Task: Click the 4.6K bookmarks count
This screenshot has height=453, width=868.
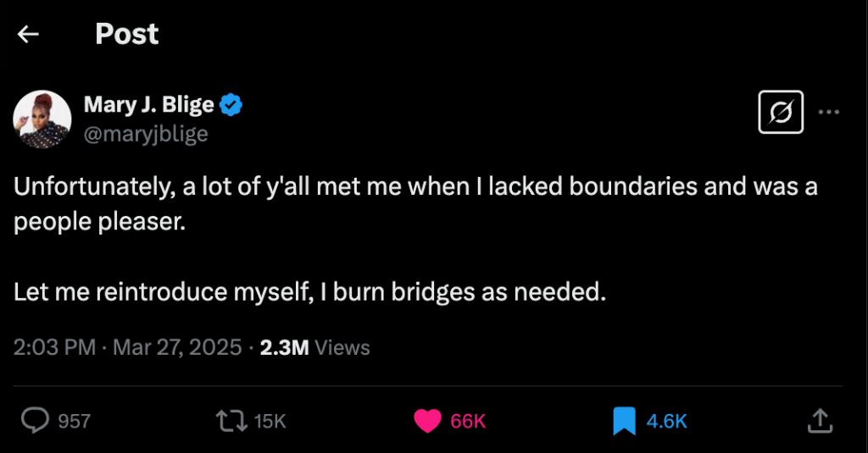Action: pos(666,421)
